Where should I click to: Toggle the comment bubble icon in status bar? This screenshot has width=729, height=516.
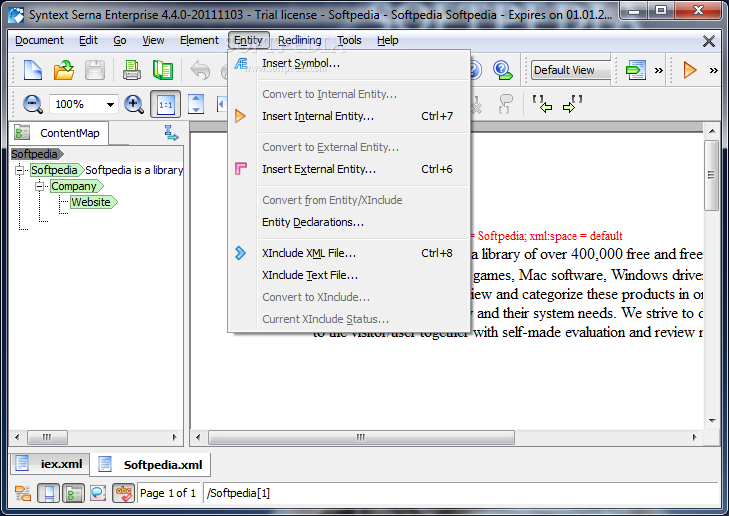(98, 493)
